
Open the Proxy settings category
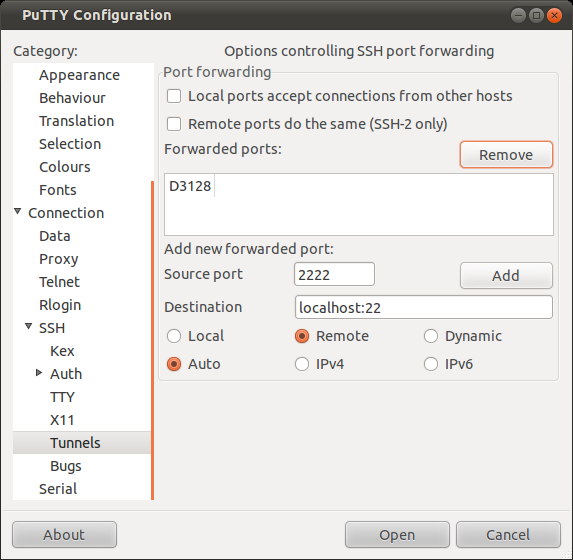pyautogui.click(x=59, y=259)
